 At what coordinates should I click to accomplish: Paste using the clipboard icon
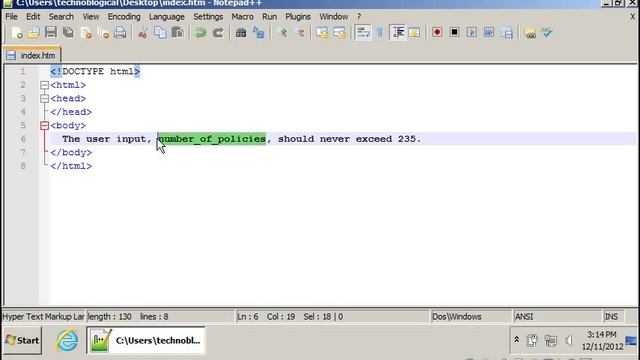[x=177, y=33]
